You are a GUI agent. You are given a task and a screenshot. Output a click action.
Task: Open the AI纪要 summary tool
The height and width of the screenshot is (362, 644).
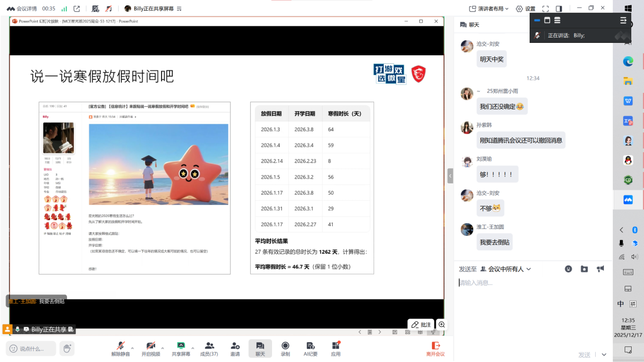(311, 348)
